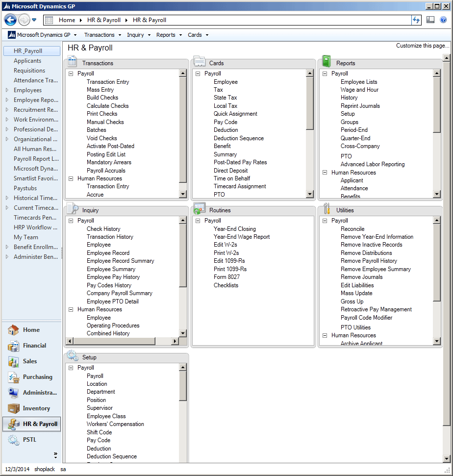Open the Inventory navigation pane button
This screenshot has width=453, height=476.
pos(31,409)
